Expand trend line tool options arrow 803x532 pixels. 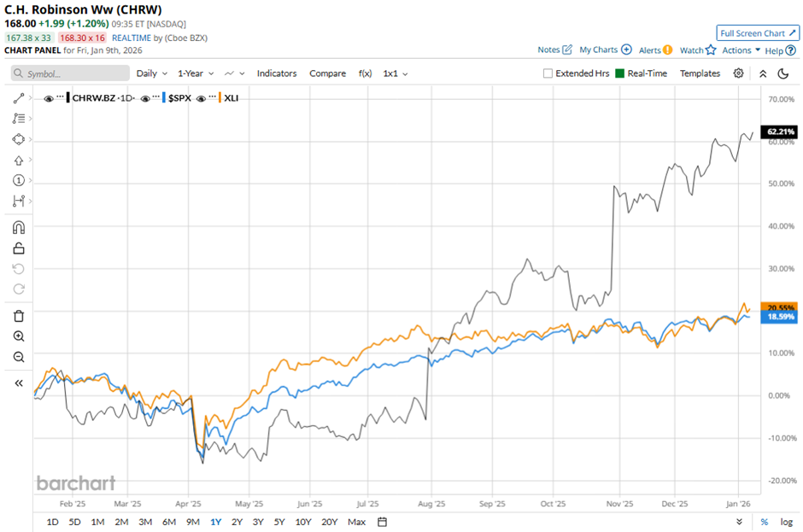click(x=31, y=98)
